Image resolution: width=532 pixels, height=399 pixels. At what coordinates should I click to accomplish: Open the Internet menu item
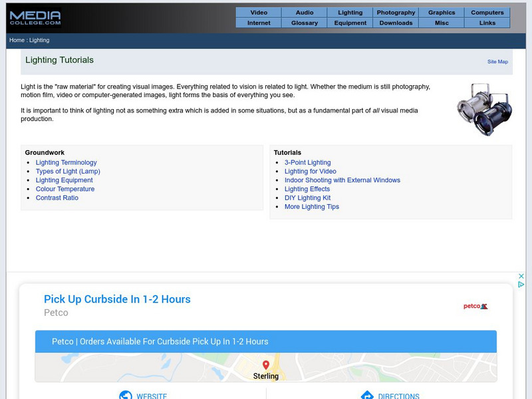pyautogui.click(x=259, y=23)
